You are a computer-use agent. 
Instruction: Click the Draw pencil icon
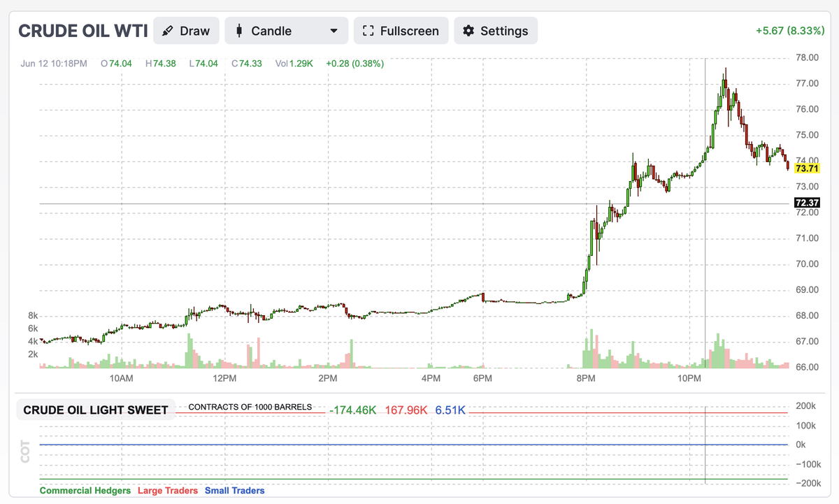[168, 31]
